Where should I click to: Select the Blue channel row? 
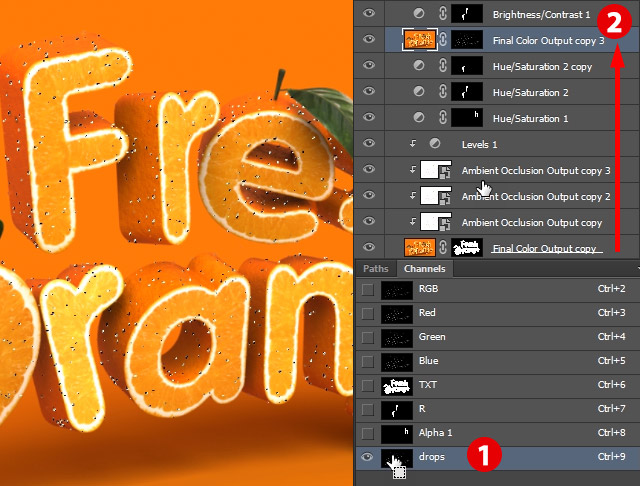click(498, 361)
